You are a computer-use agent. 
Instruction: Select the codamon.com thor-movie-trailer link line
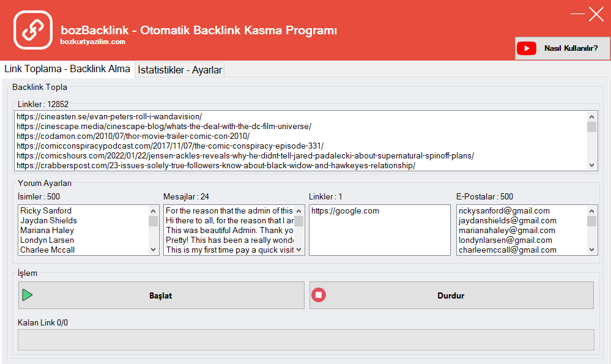[x=133, y=136]
